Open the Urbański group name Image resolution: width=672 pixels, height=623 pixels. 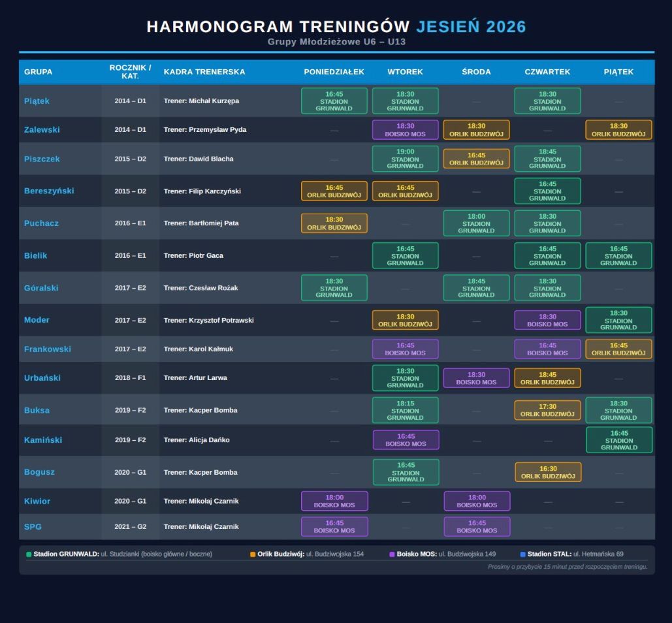pos(42,378)
